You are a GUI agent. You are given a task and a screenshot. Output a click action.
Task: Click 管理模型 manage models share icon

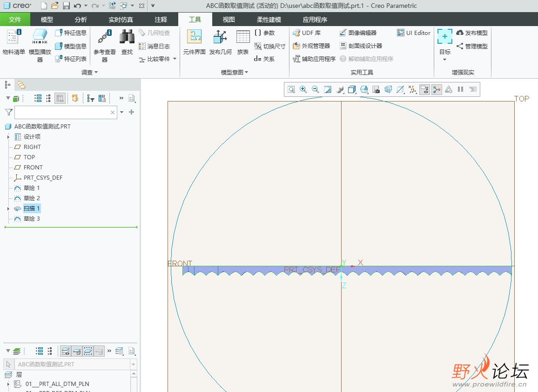coord(472,46)
